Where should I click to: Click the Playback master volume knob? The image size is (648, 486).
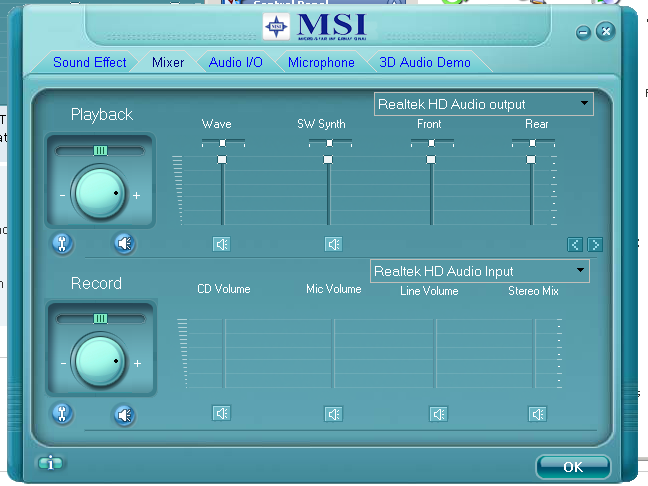pyautogui.click(x=99, y=193)
